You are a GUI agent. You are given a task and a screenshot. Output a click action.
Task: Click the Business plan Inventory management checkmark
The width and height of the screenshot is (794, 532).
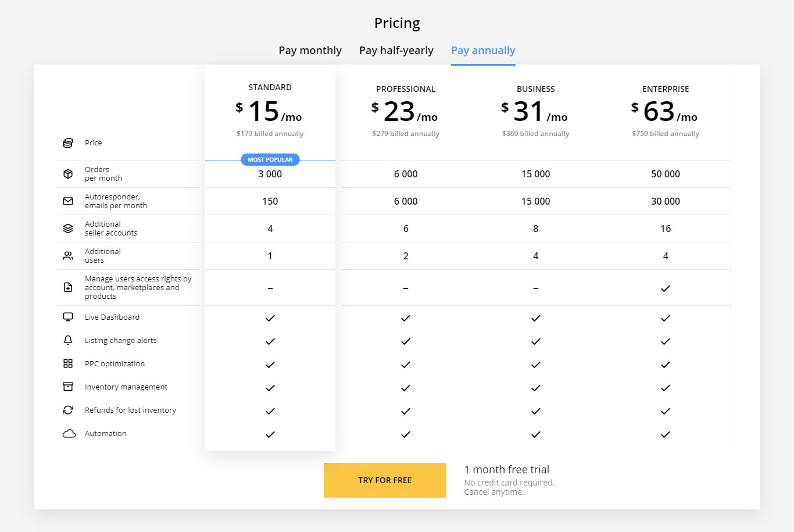pyautogui.click(x=536, y=388)
